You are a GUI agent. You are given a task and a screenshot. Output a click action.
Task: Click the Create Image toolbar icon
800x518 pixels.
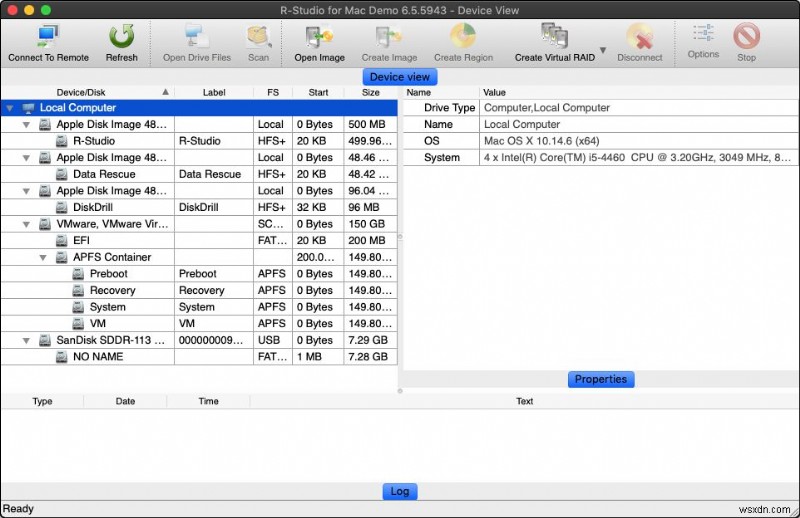point(389,38)
